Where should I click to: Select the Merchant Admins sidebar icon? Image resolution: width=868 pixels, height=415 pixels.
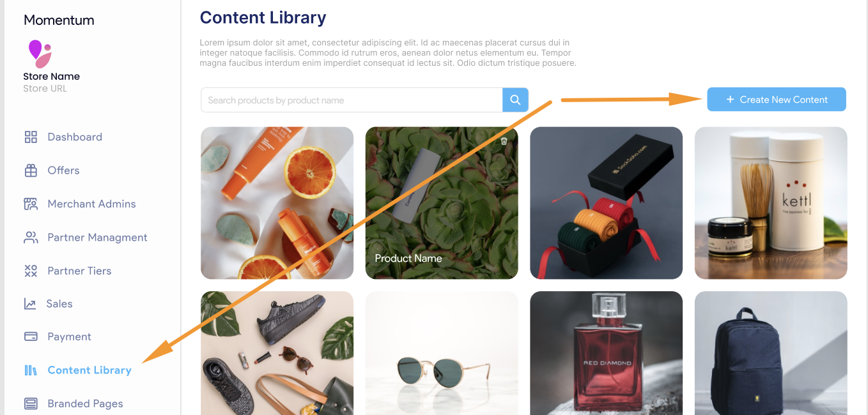pos(31,204)
